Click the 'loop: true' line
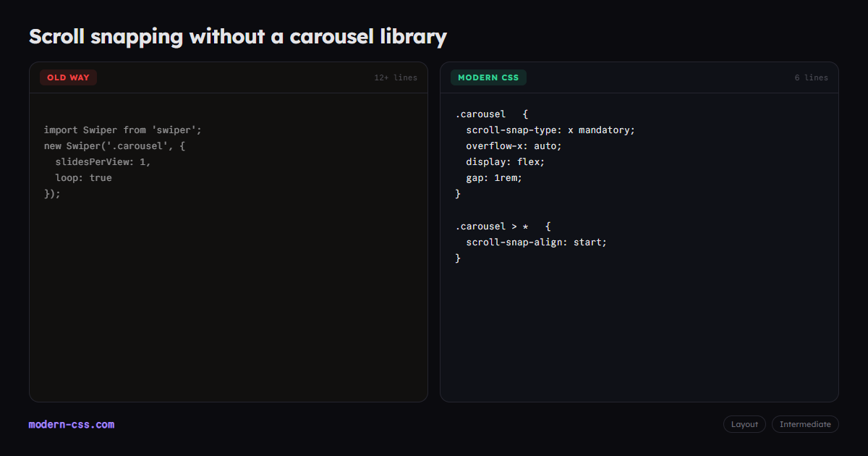This screenshot has height=456, width=868. 83,178
